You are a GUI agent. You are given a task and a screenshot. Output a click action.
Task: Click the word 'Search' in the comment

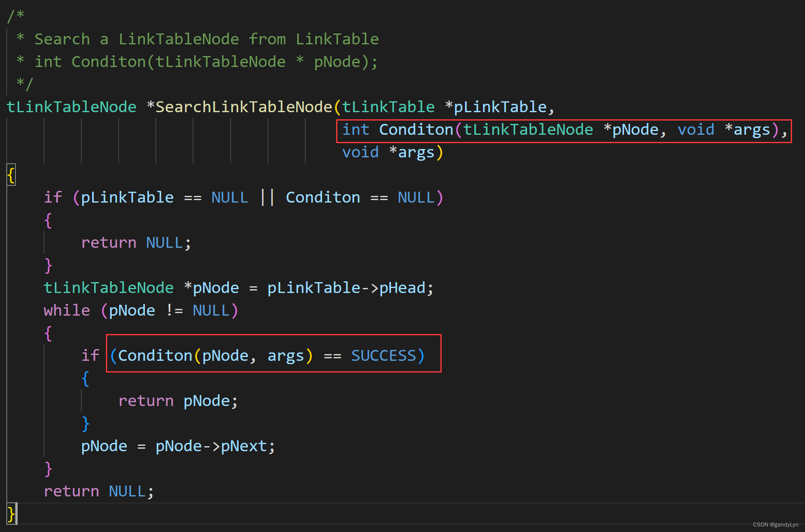tap(62, 39)
